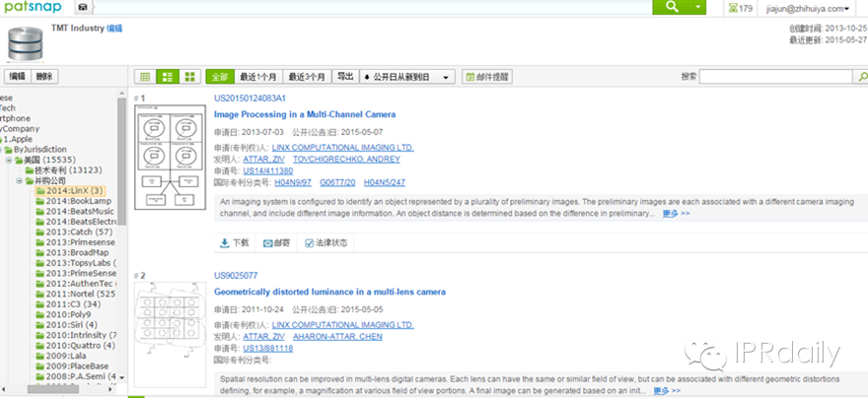Click the folder icon of 技术专利 (13123)

click(x=30, y=170)
